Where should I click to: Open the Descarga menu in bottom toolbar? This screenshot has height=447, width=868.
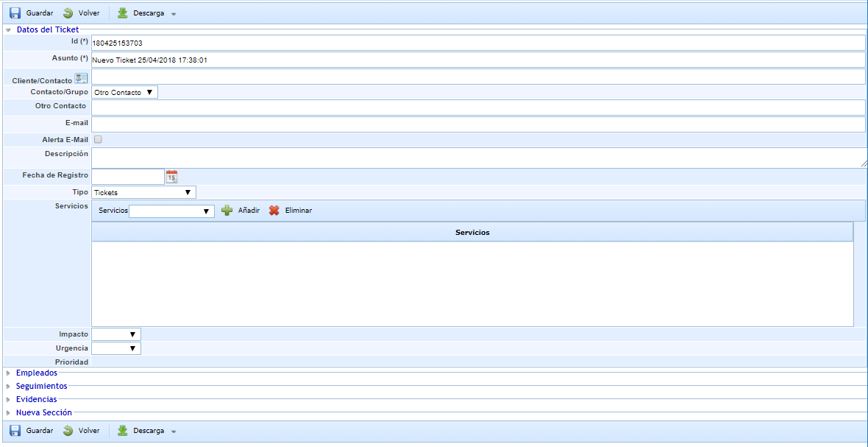coord(174,431)
